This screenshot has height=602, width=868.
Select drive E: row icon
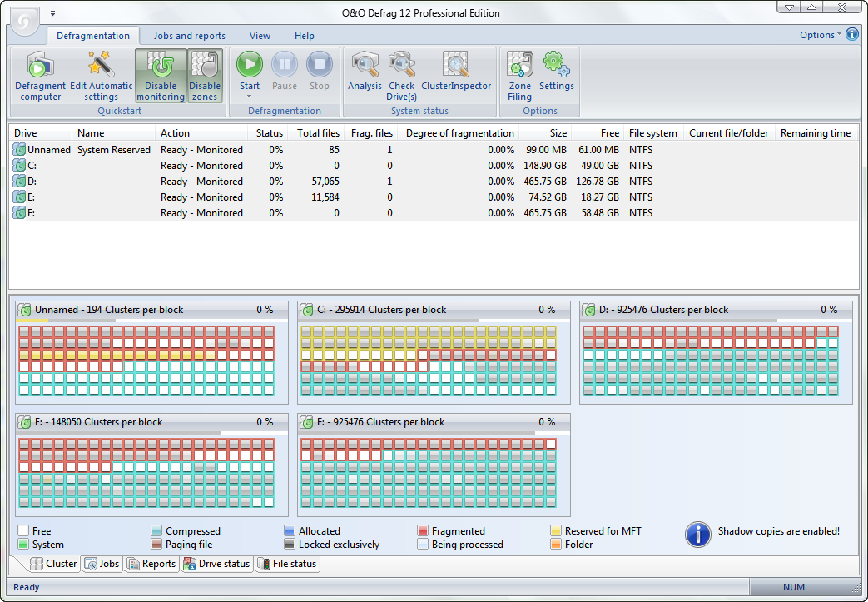pos(19,197)
